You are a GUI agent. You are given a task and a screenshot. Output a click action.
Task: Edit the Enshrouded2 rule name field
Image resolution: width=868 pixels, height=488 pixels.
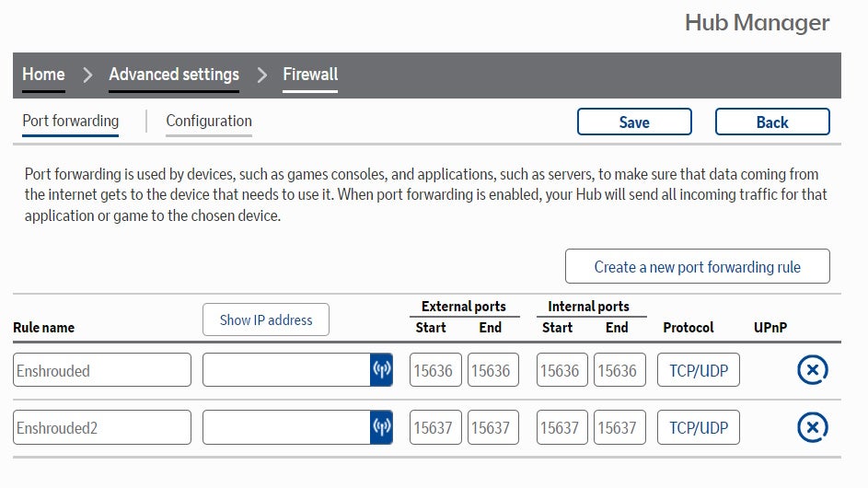click(102, 427)
